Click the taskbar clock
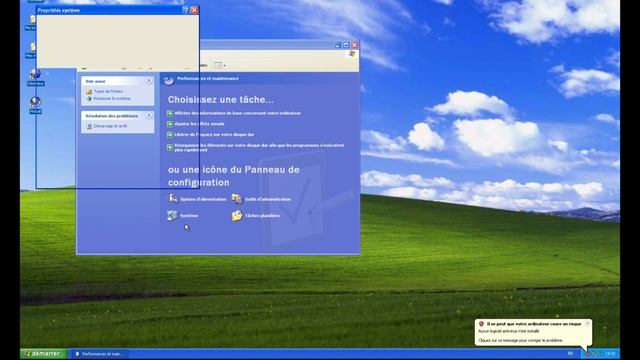Screen dimensions: 640x360 click(610, 353)
